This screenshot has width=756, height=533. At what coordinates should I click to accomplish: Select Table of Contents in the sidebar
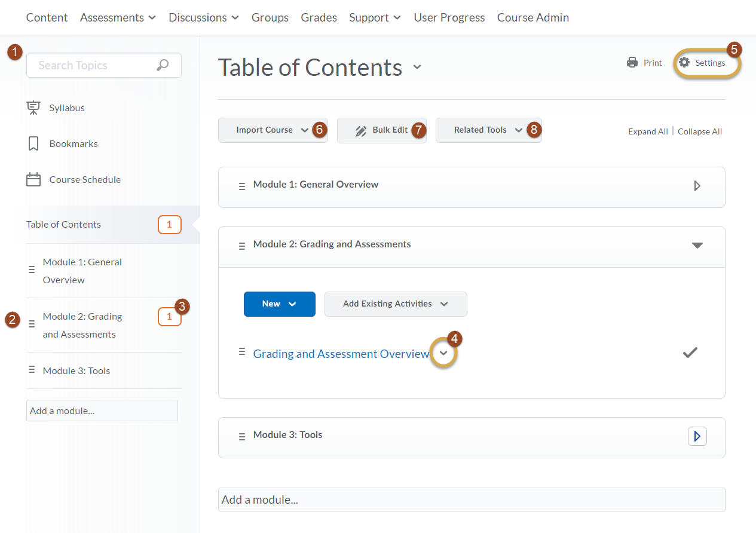63,225
